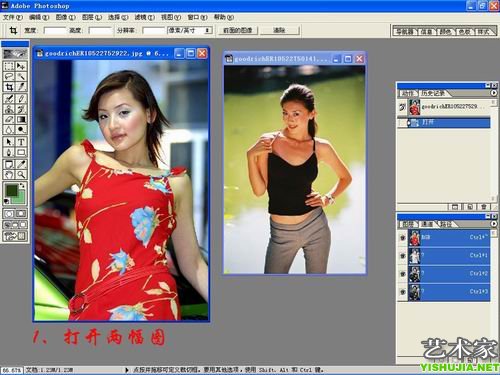Select the Eyedropper tool

click(x=21, y=164)
